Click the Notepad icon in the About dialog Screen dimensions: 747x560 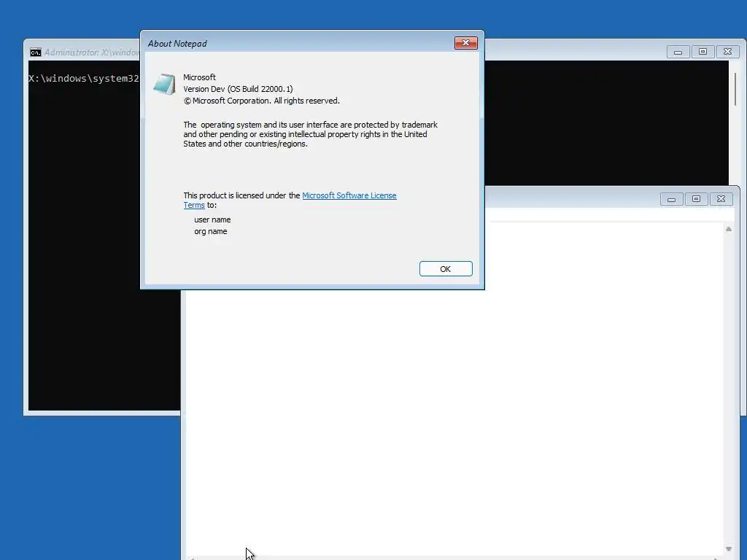click(164, 85)
